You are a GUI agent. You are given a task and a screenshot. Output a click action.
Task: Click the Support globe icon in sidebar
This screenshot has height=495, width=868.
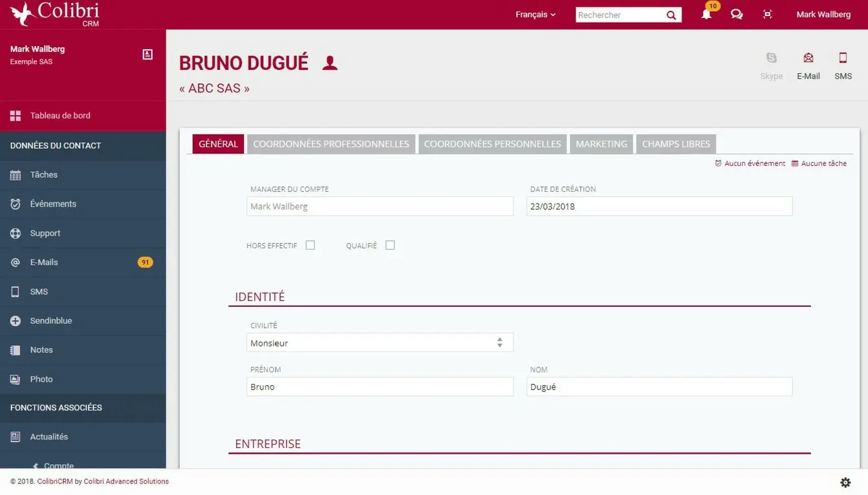coord(16,233)
